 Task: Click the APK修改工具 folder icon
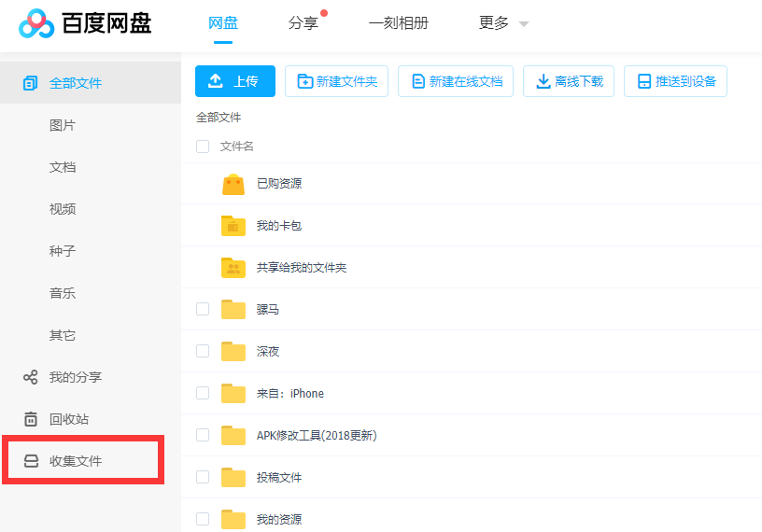pos(233,435)
